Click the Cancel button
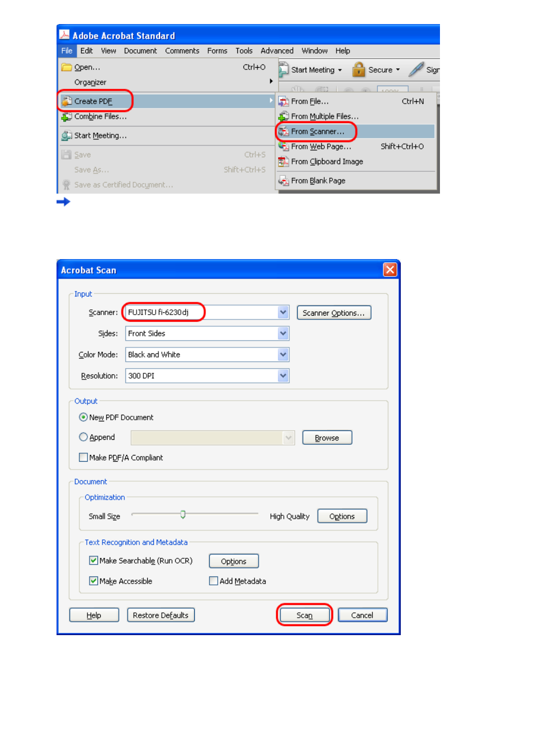This screenshot has height=756, width=534. 362,615
